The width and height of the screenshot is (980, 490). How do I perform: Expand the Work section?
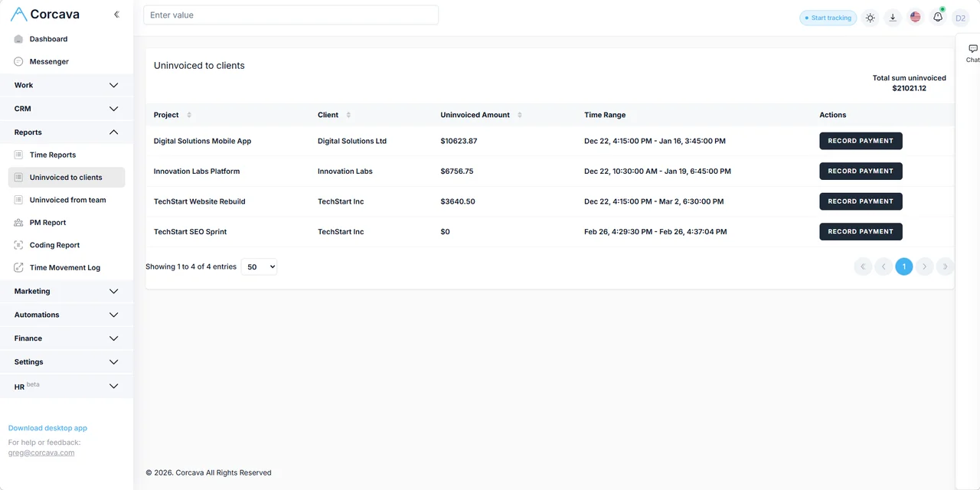67,85
